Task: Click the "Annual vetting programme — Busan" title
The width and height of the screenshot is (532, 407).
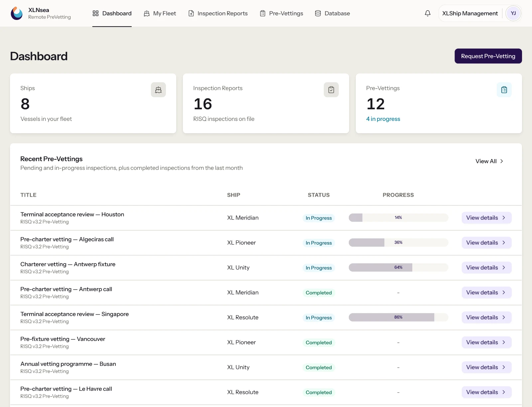Action: point(68,364)
